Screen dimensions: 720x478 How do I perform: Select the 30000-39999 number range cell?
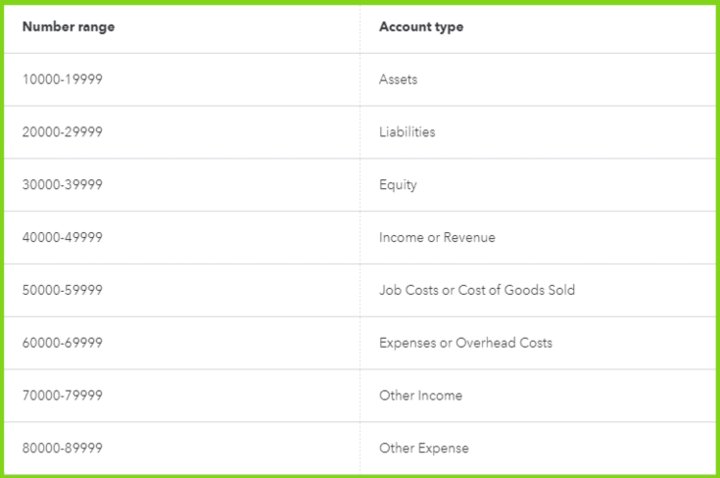coord(62,185)
